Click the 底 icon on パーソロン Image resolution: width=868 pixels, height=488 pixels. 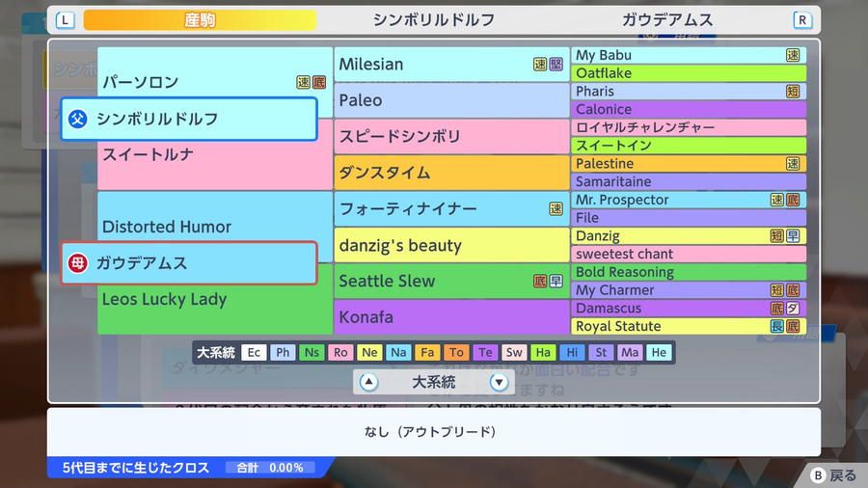[x=319, y=82]
